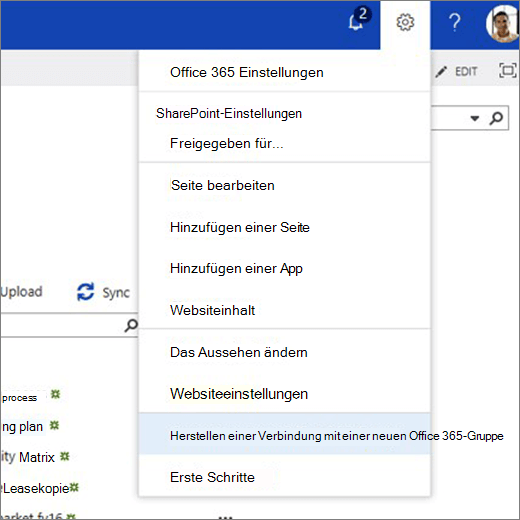The width and height of the screenshot is (520, 520).
Task: Click the SharePoint-Einstellungen heading
Action: (229, 113)
